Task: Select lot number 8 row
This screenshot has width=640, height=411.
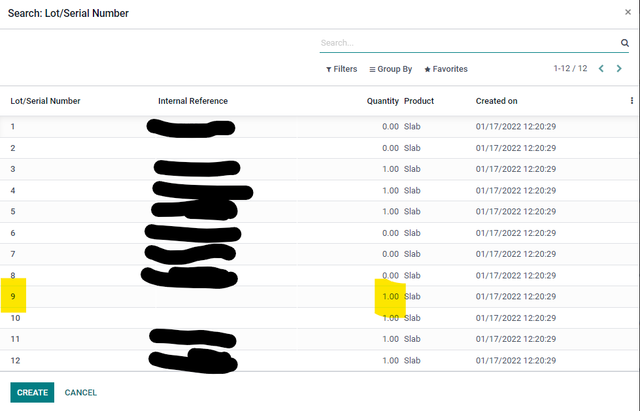Action: coord(320,275)
